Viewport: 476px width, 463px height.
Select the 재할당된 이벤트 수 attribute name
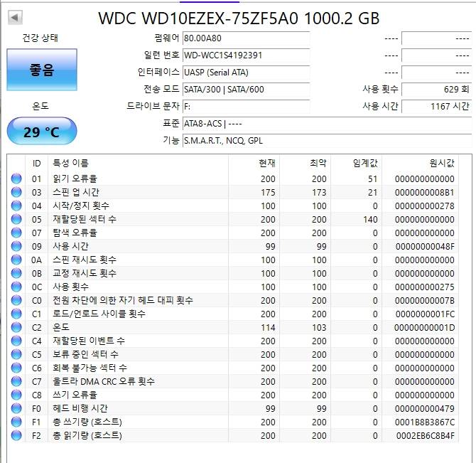pyautogui.click(x=89, y=341)
